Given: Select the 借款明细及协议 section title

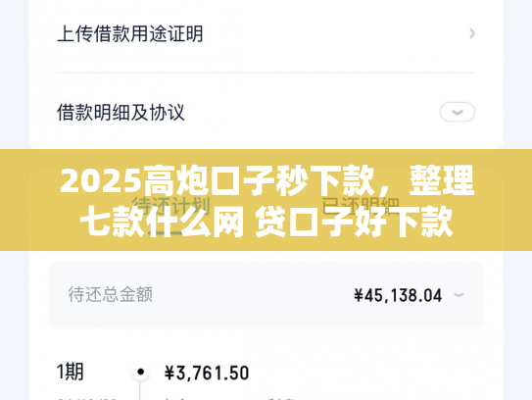Looking at the screenshot, I should [x=121, y=113].
